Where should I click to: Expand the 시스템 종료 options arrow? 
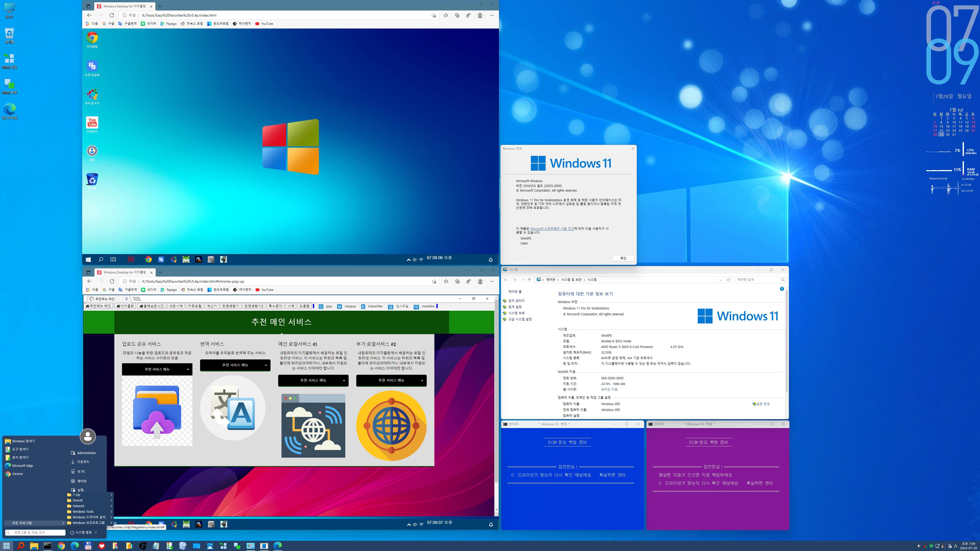tap(96, 532)
